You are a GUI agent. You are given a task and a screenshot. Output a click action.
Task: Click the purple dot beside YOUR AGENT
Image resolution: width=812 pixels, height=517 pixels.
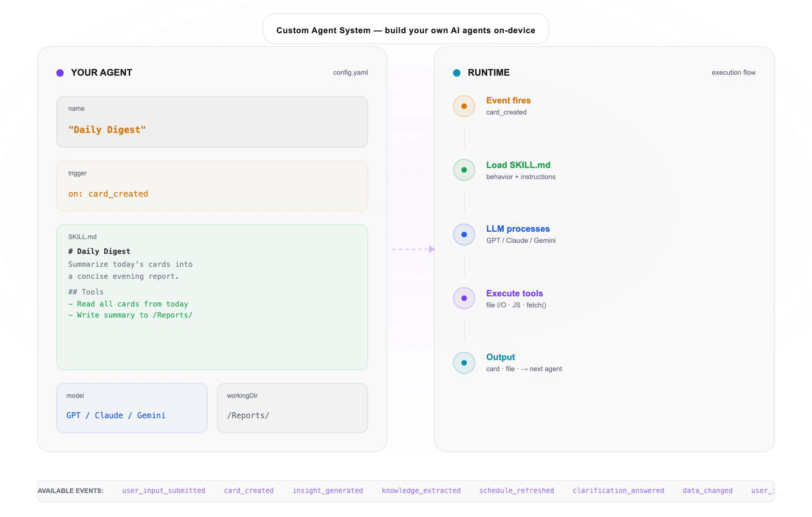point(60,73)
